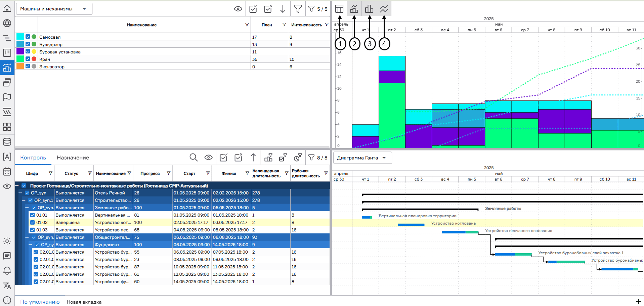Click the table view icon above chart

[339, 9]
